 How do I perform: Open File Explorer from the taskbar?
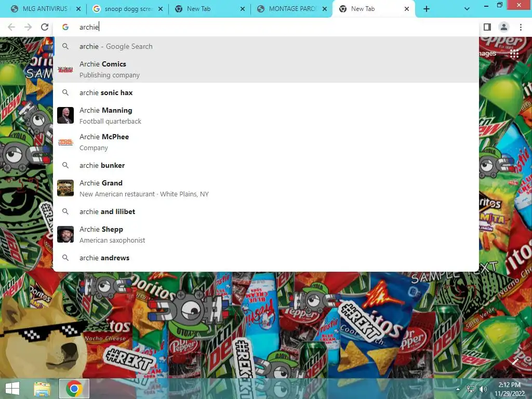[x=42, y=389]
